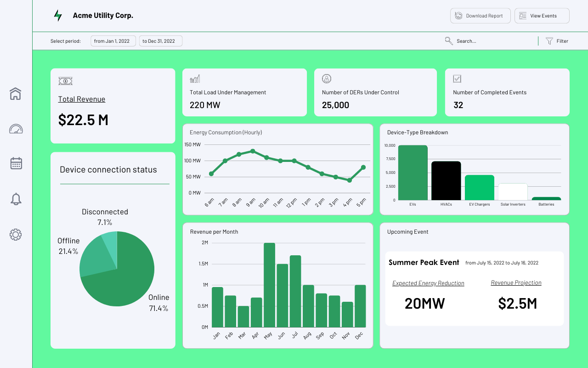588x368 pixels.
Task: Open the Filter control
Action: click(557, 41)
